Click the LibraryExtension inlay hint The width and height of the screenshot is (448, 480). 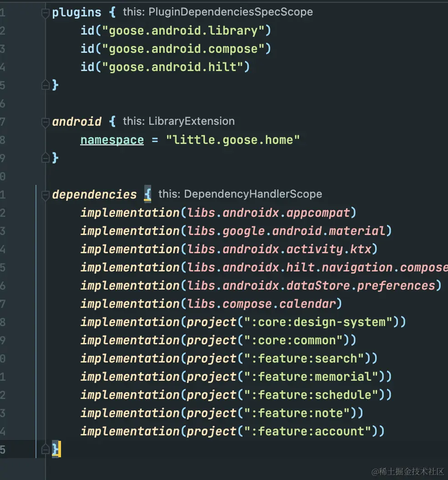pyautogui.click(x=179, y=121)
